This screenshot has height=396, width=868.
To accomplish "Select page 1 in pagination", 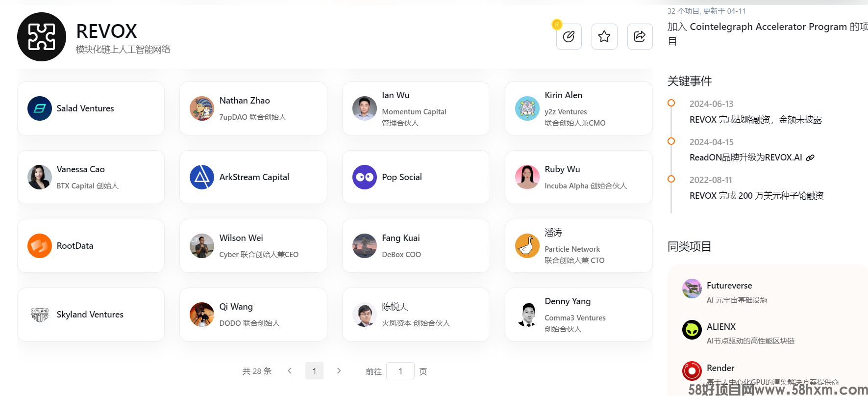I will (314, 371).
